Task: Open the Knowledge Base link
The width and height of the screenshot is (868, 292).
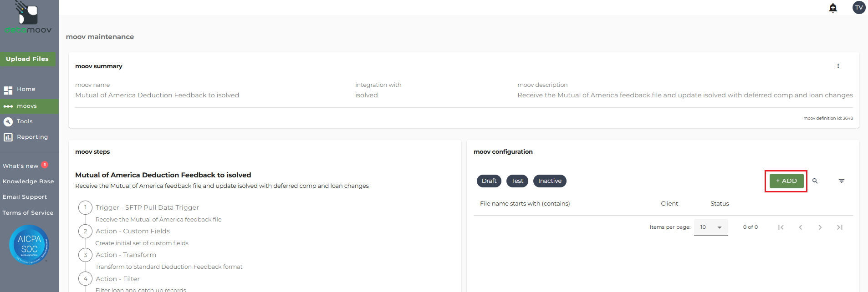Action: point(28,181)
